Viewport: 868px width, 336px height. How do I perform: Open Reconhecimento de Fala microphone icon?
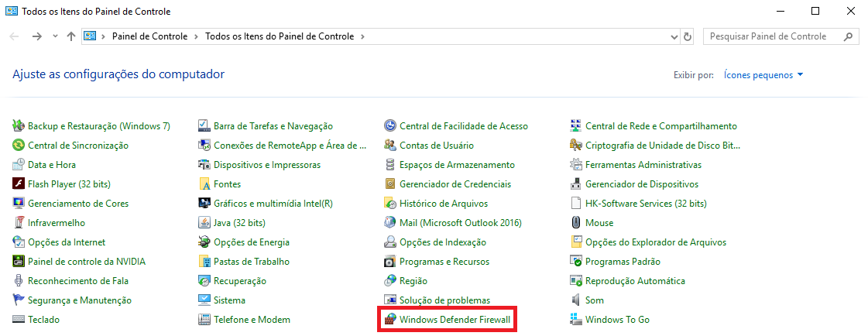click(19, 281)
